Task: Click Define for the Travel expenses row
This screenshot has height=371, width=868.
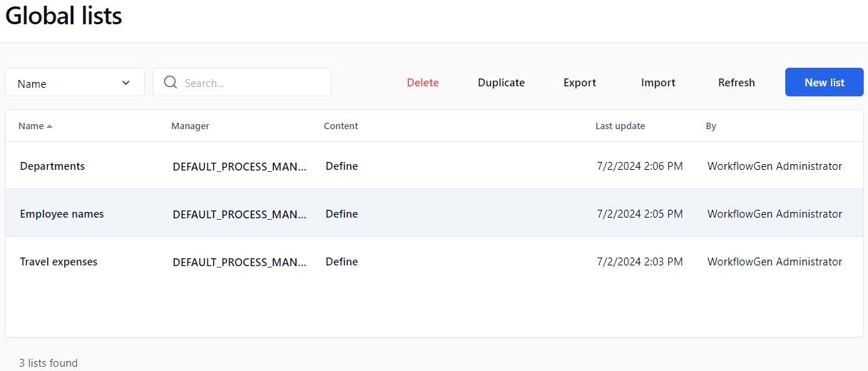Action: 342,262
